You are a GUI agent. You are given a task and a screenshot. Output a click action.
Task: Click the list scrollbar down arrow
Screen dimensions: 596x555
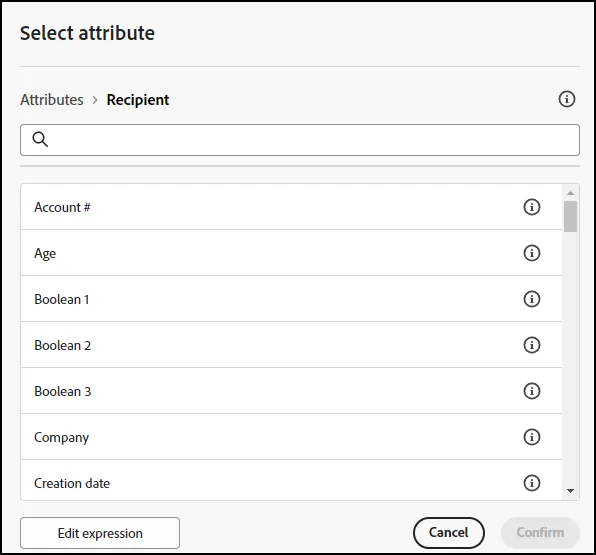pos(570,491)
